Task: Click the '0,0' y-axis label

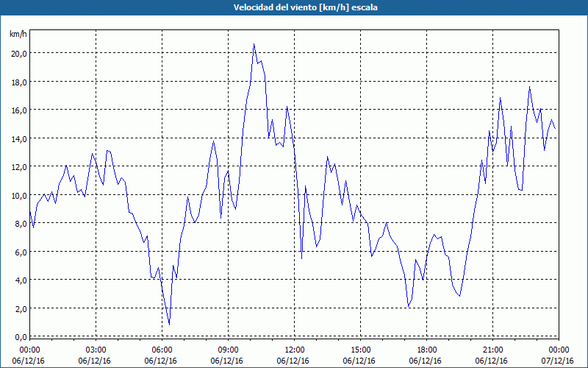Action: click(x=21, y=337)
